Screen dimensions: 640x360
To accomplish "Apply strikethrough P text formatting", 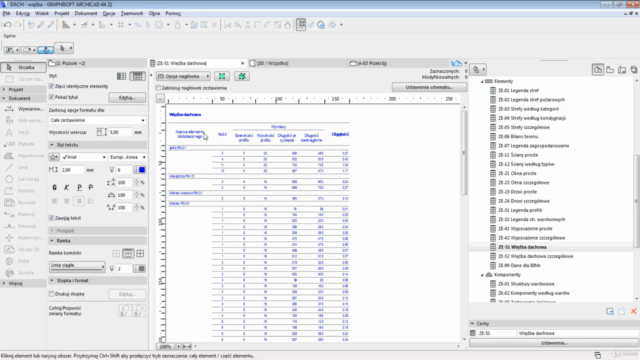I will pos(91,187).
